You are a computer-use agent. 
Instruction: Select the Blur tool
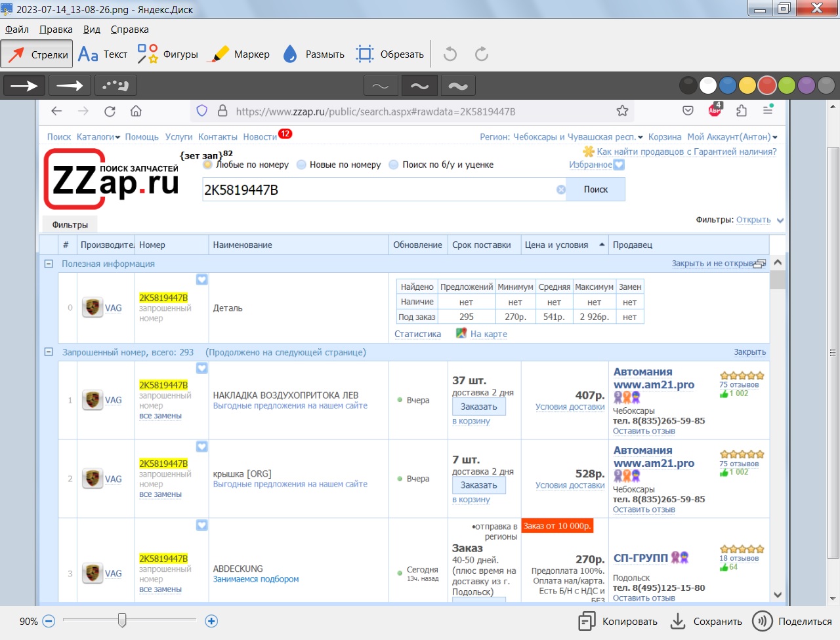[314, 54]
